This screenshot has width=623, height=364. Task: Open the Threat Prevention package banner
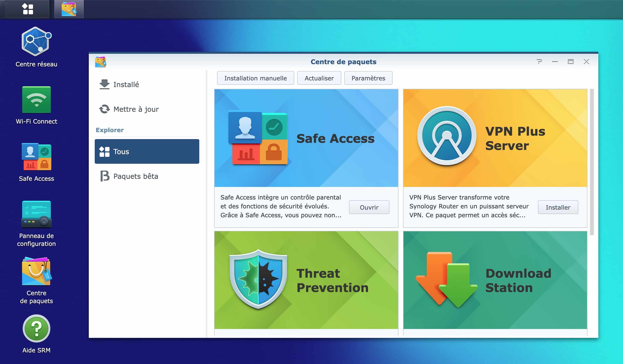coord(306,280)
